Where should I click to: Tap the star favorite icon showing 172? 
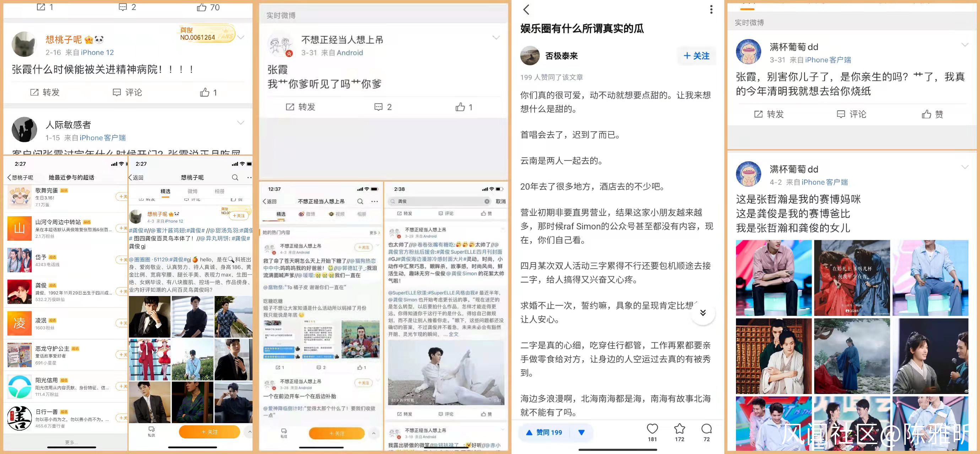(679, 429)
